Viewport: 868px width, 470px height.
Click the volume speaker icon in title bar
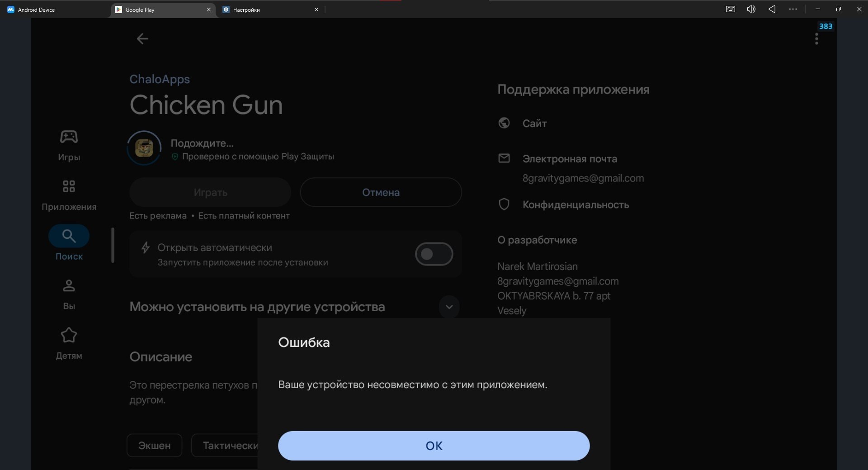point(751,9)
